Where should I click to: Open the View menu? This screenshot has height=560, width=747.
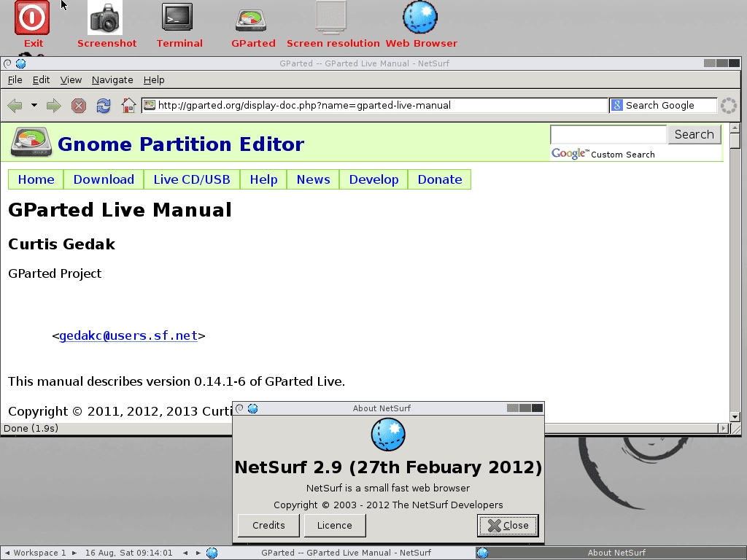(71, 80)
